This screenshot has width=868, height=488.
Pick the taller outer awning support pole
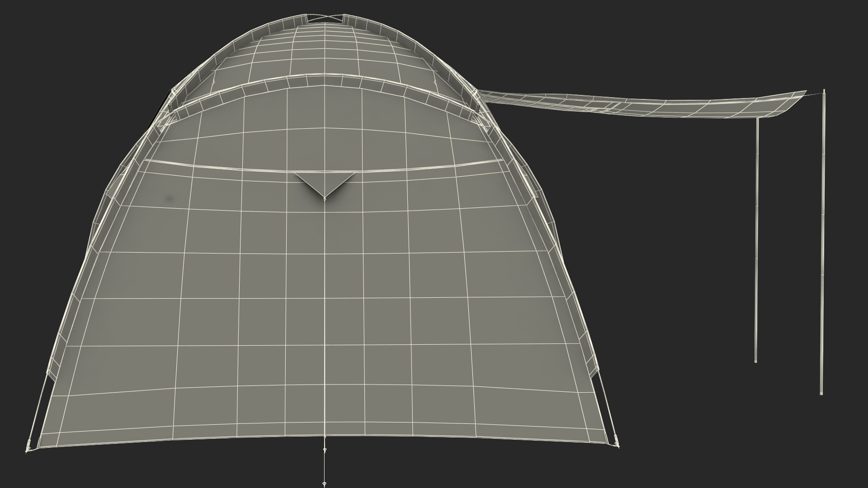click(x=823, y=242)
